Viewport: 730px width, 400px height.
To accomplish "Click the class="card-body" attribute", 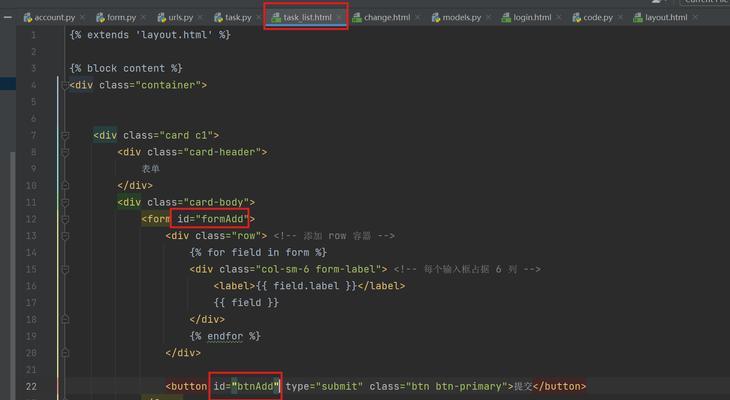I will (198, 203).
